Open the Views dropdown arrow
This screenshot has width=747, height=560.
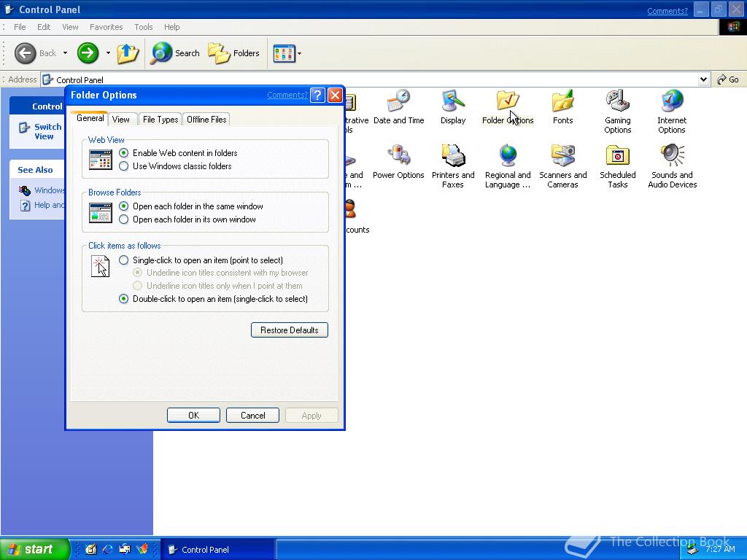coord(299,53)
